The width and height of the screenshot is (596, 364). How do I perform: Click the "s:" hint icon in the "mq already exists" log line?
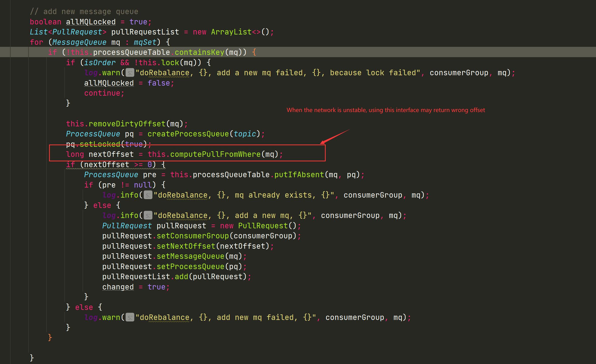click(x=148, y=195)
